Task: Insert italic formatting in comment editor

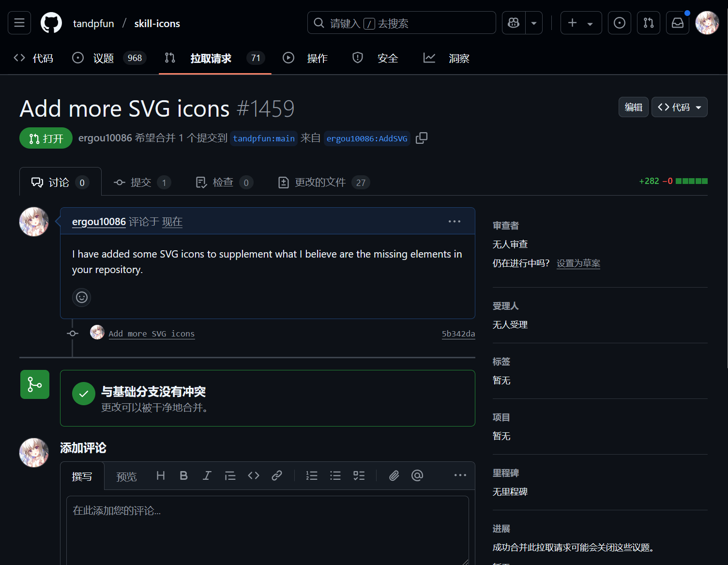Action: (x=207, y=476)
